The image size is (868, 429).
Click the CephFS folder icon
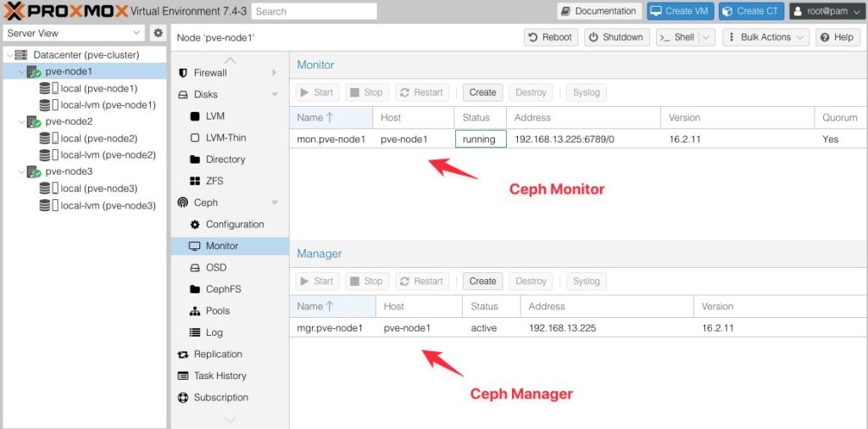pyautogui.click(x=194, y=289)
